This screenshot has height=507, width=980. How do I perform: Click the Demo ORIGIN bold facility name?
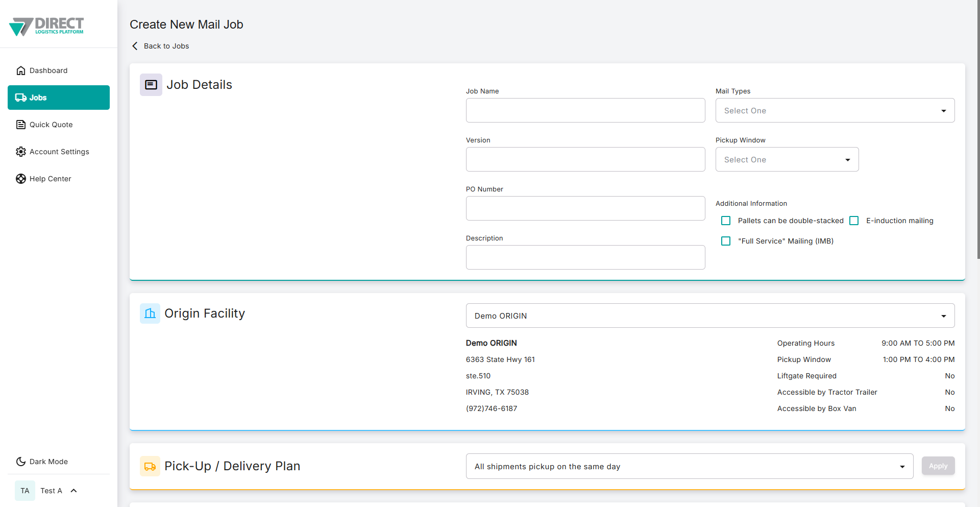492,343
